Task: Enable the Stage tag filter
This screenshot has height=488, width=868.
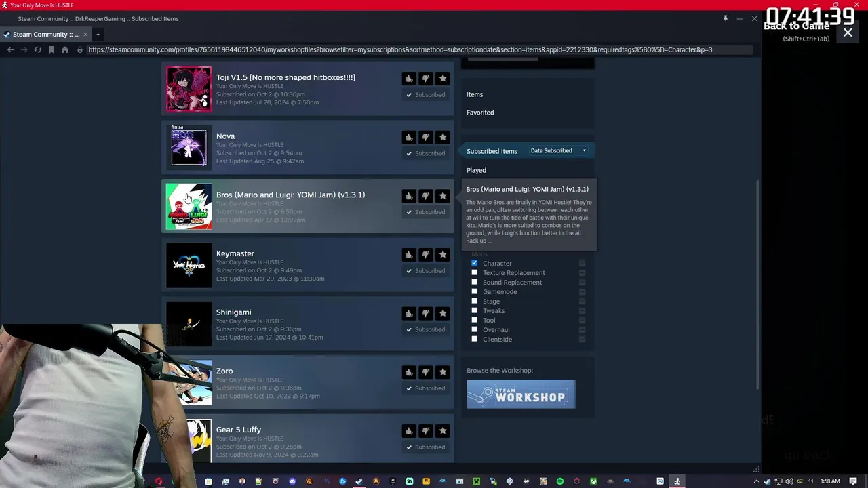Action: pos(474,301)
